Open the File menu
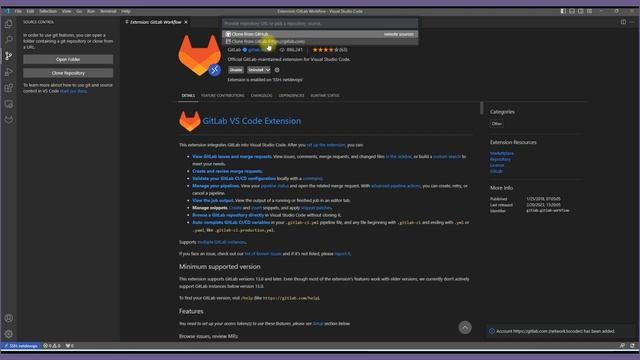This screenshot has height=360, width=640. click(x=18, y=11)
